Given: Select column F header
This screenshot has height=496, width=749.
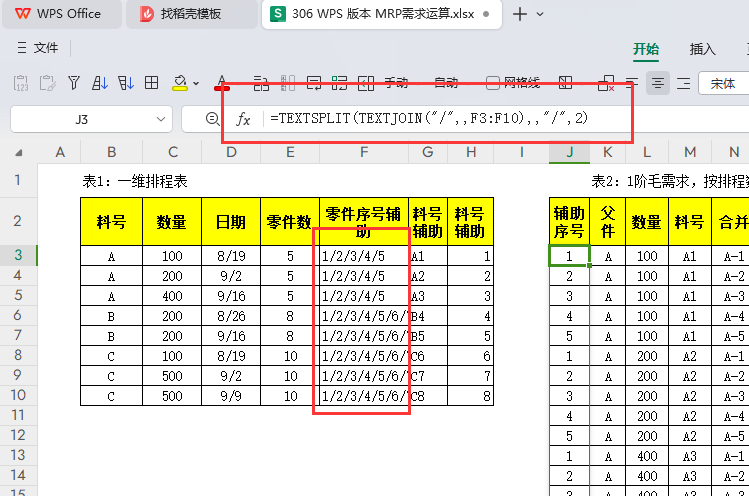Looking at the screenshot, I should point(364,152).
